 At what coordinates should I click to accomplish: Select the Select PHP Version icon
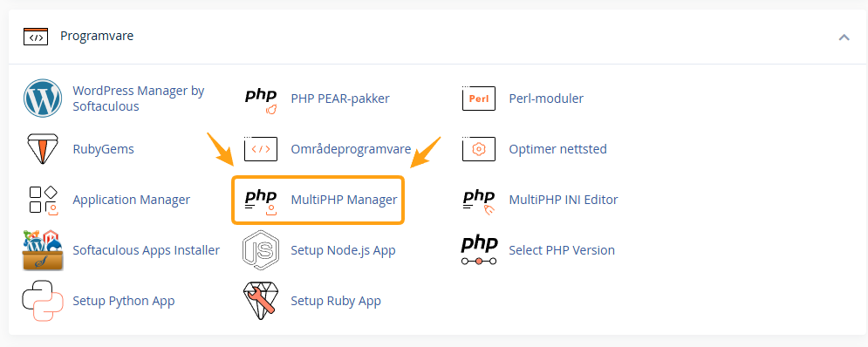tap(479, 250)
